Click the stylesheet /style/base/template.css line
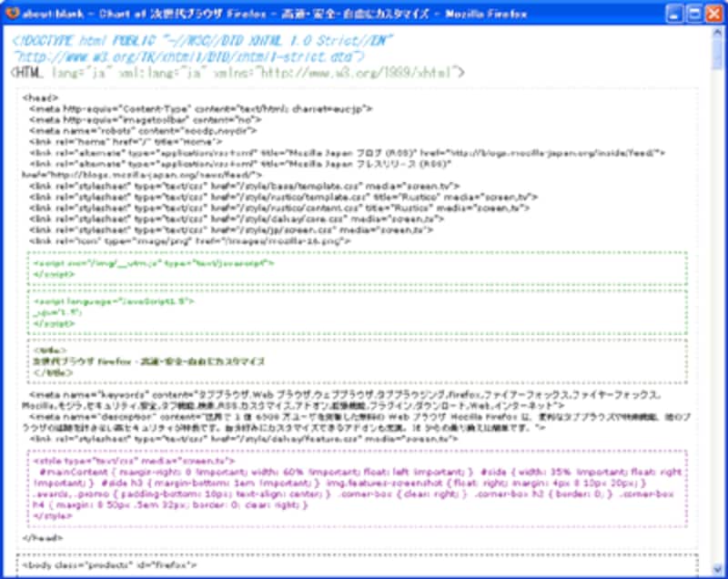Viewport: 728px width, 579px height. pos(244,187)
